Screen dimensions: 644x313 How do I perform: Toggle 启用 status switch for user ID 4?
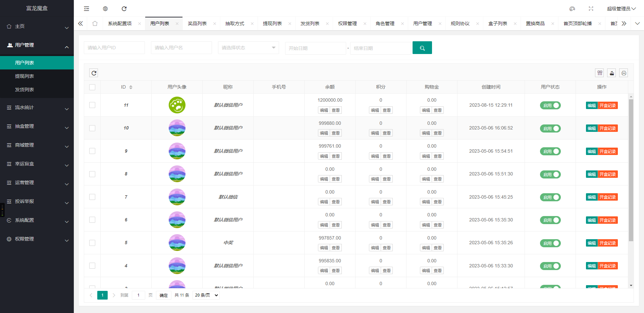[x=550, y=266]
